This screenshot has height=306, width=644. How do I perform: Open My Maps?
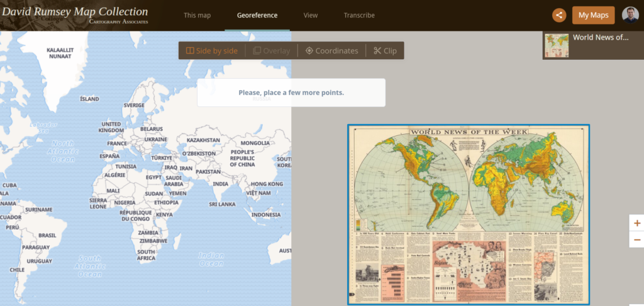click(594, 15)
